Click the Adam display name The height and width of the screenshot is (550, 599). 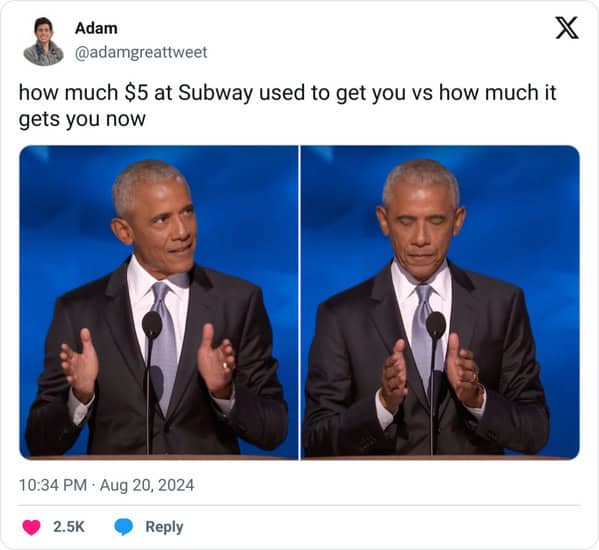(x=96, y=28)
